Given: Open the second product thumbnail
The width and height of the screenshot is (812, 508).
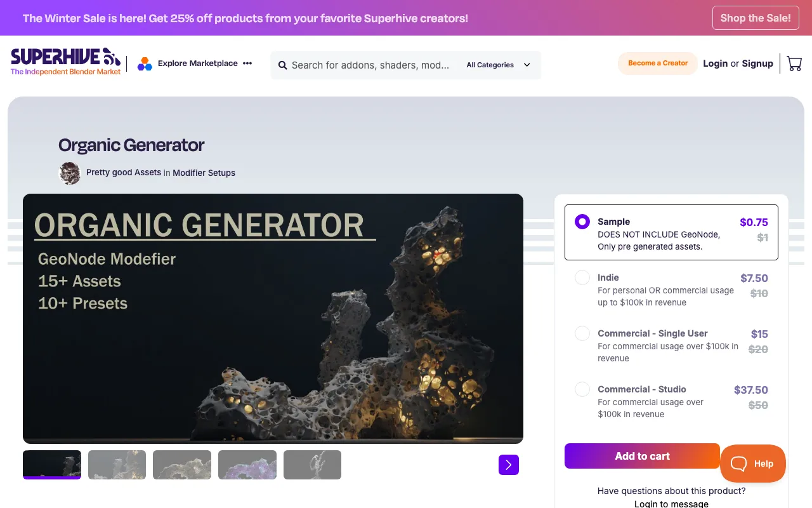Looking at the screenshot, I should point(117,465).
